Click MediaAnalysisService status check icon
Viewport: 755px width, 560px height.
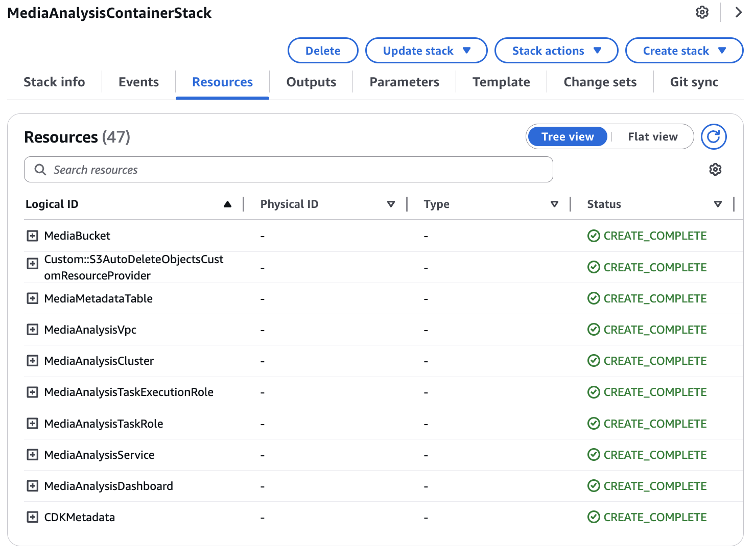click(x=594, y=455)
